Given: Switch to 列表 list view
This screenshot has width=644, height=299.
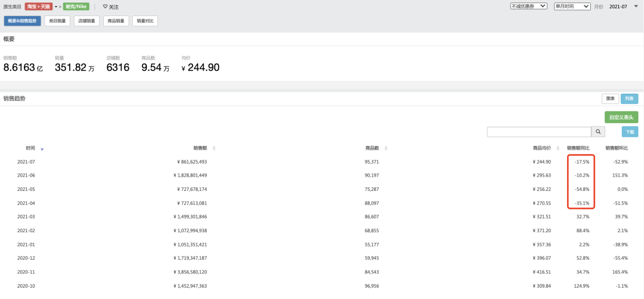Looking at the screenshot, I should 630,98.
